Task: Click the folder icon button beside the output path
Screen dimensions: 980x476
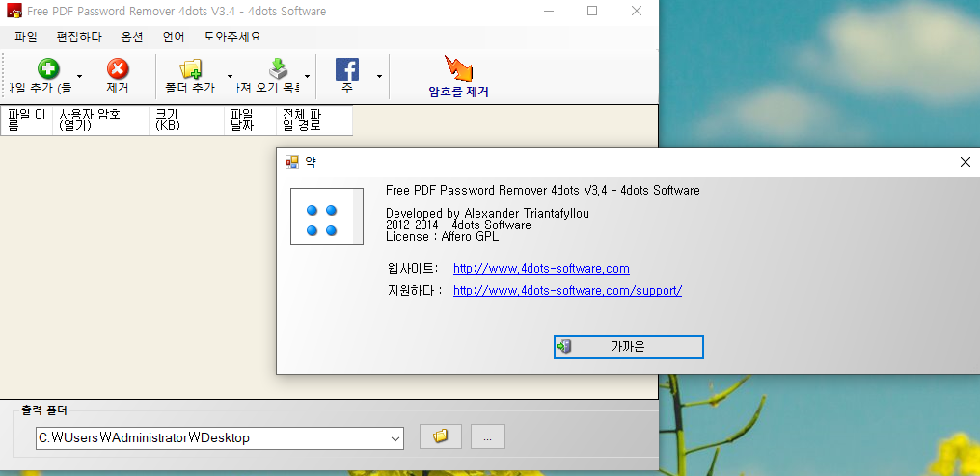Action: click(441, 436)
